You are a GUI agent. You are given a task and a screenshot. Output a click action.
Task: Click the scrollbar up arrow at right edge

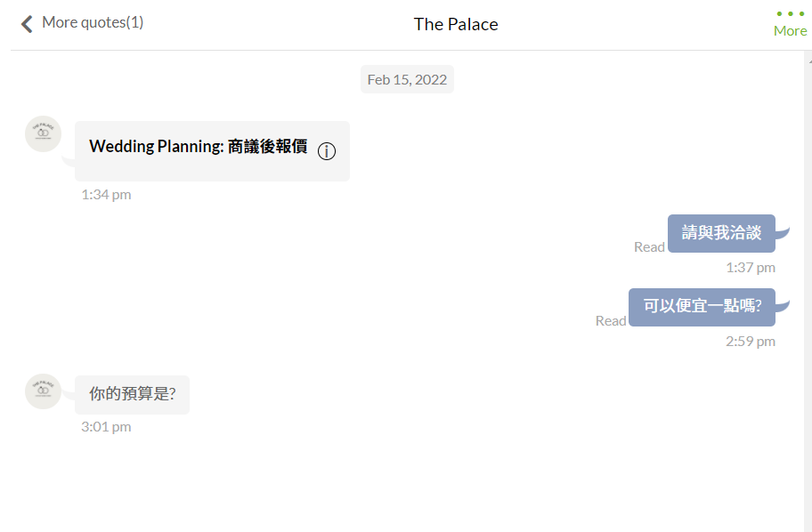click(809, 60)
